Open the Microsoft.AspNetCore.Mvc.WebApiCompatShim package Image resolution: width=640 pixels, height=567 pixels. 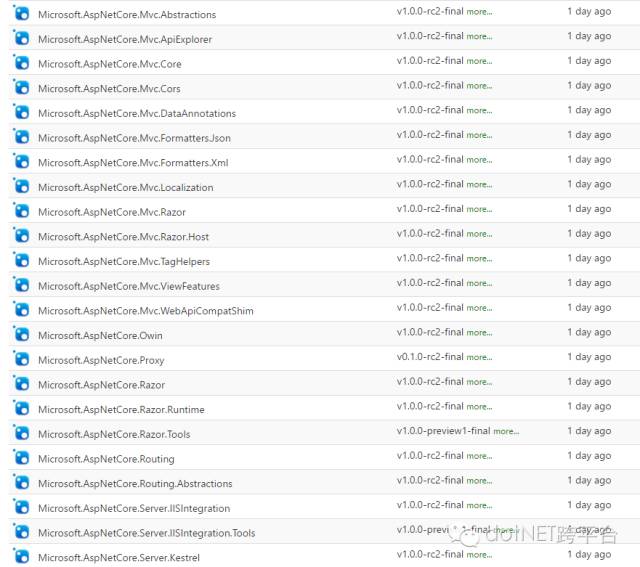pyautogui.click(x=146, y=311)
